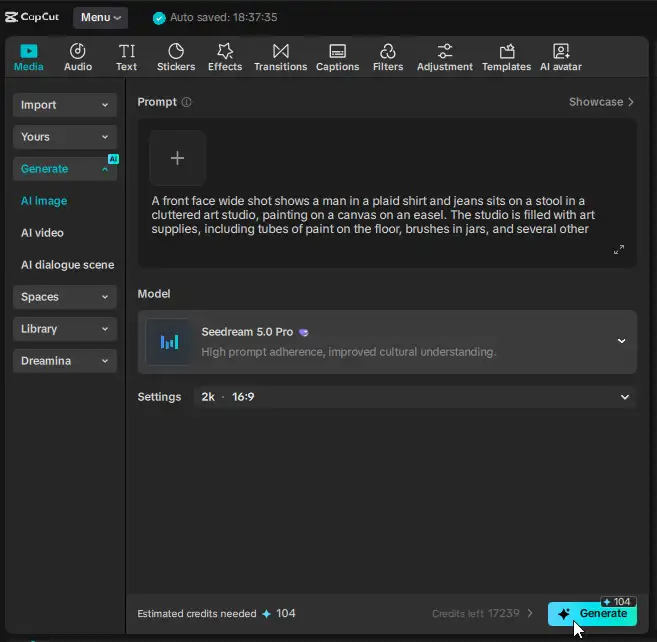Select the Filters icon

388,51
